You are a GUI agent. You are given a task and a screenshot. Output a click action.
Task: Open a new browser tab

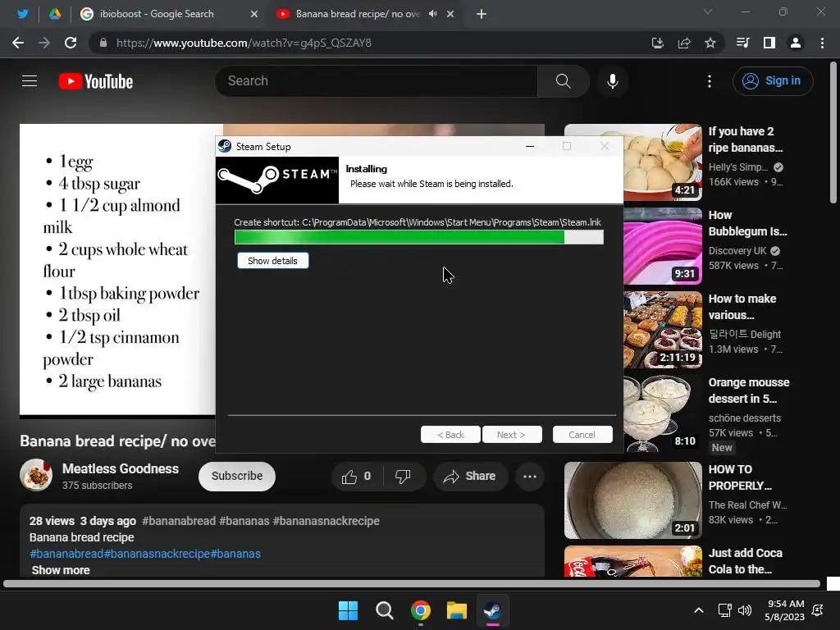[481, 14]
